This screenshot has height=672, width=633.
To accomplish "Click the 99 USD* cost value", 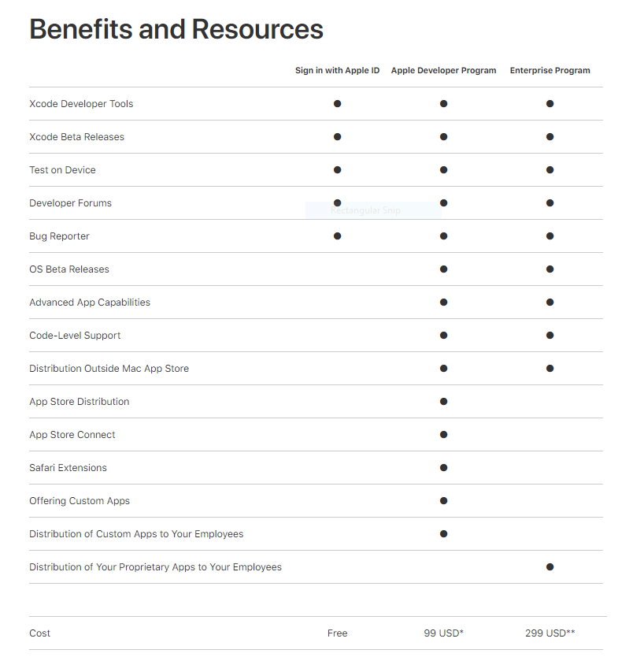I will coord(443,633).
